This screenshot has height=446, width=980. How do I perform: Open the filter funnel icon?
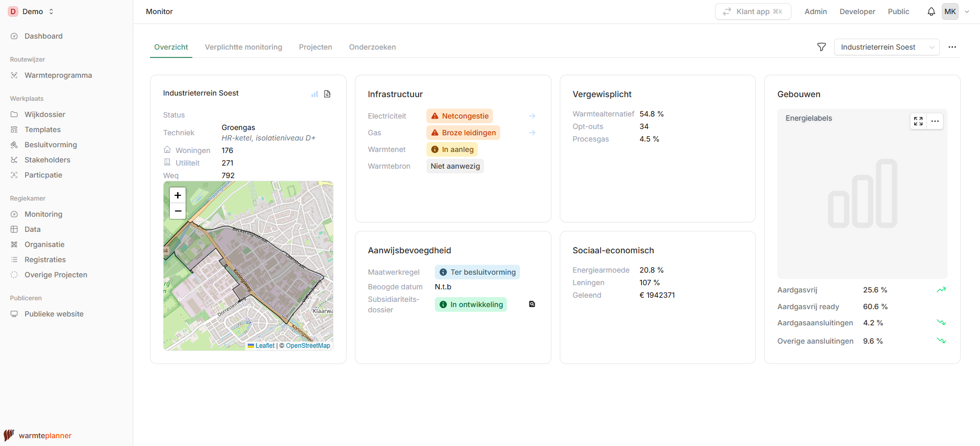point(822,47)
